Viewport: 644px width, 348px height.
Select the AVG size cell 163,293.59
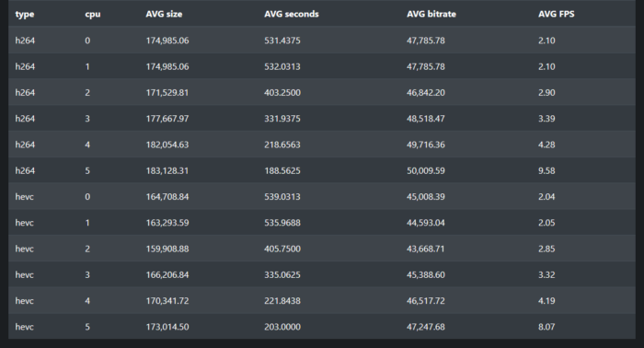point(167,223)
